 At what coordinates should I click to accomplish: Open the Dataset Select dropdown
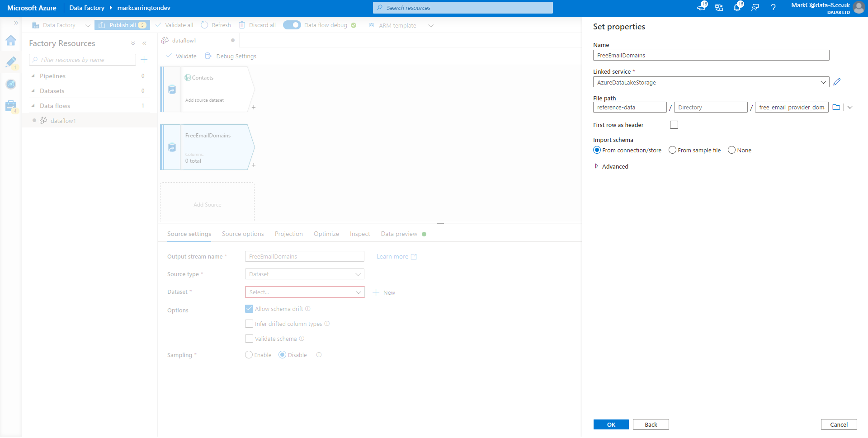pyautogui.click(x=305, y=292)
